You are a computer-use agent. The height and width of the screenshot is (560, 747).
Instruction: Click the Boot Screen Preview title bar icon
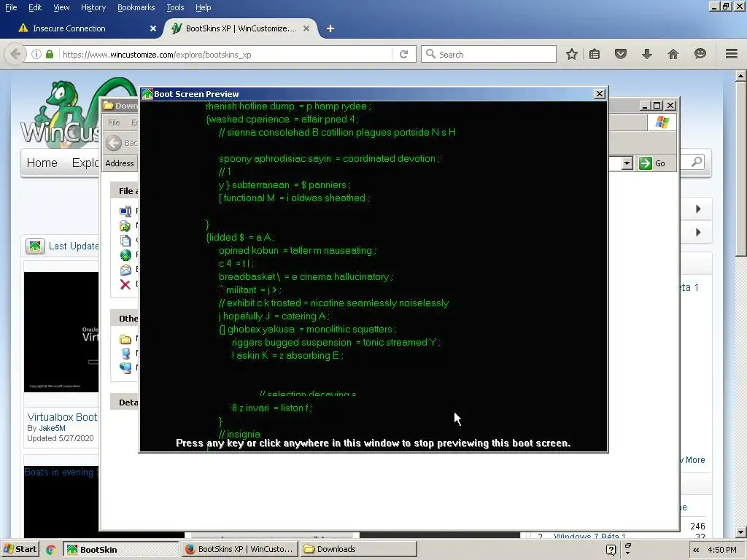point(147,94)
